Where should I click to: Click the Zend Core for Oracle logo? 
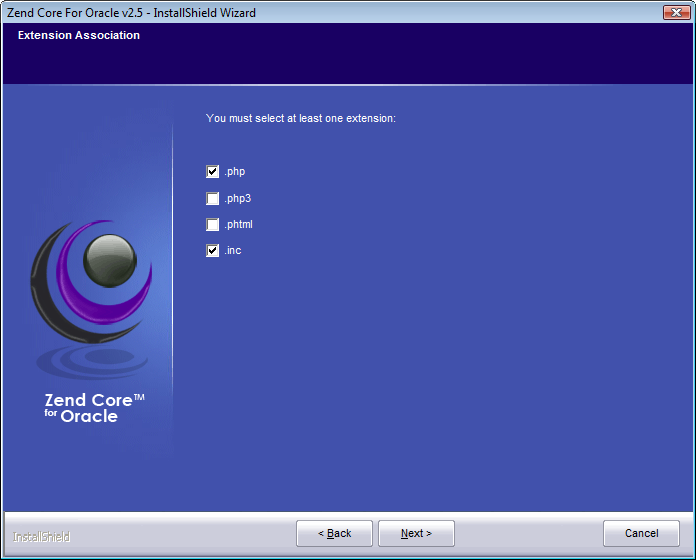pyautogui.click(x=91, y=324)
